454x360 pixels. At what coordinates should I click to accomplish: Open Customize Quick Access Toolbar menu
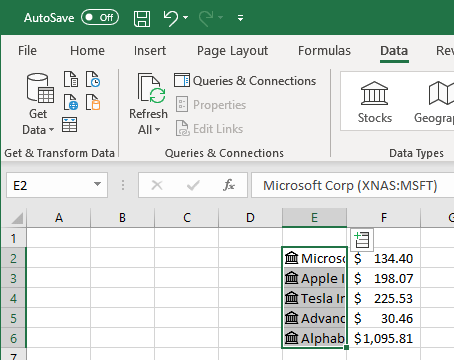tap(240, 18)
